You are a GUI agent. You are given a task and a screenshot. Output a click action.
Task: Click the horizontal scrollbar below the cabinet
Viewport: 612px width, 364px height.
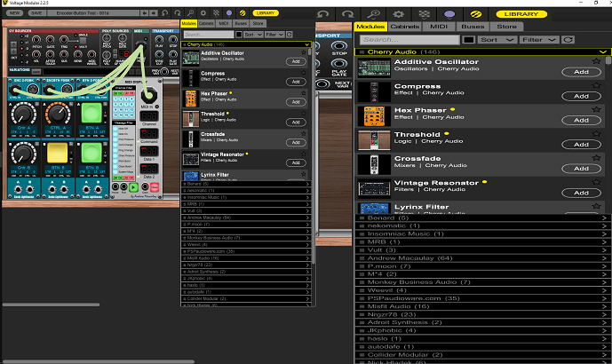tap(51, 305)
